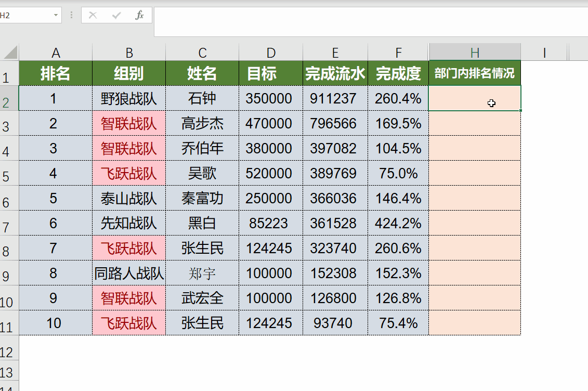This screenshot has width=588, height=391.
Task: Click the 完成度 header cell
Action: [x=398, y=73]
